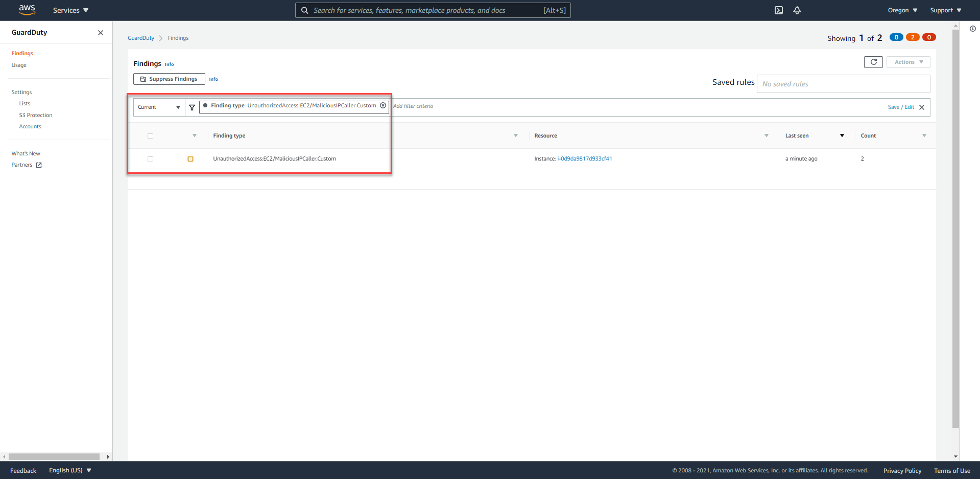The height and width of the screenshot is (479, 980).
Task: Open the Terms of Use link
Action: click(x=952, y=470)
